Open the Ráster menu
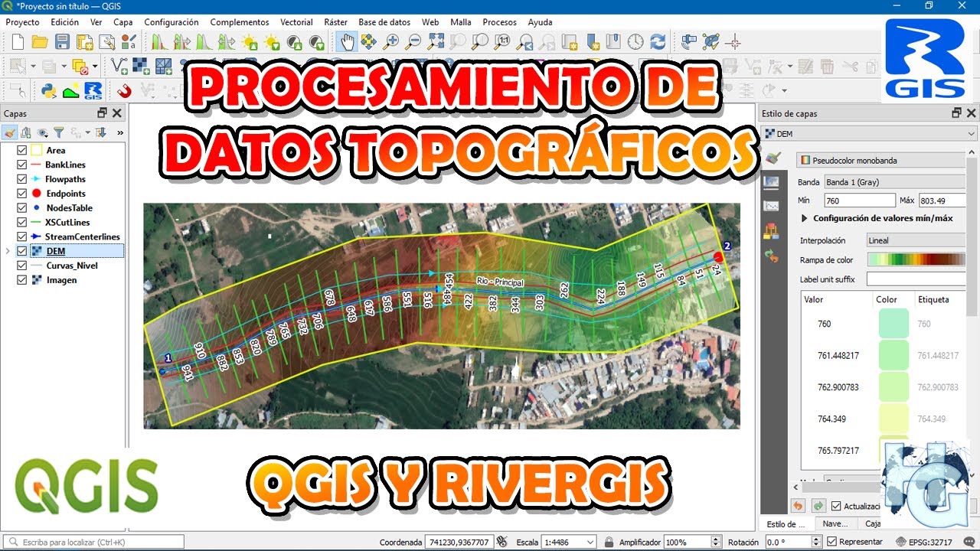This screenshot has width=980, height=551. click(336, 22)
